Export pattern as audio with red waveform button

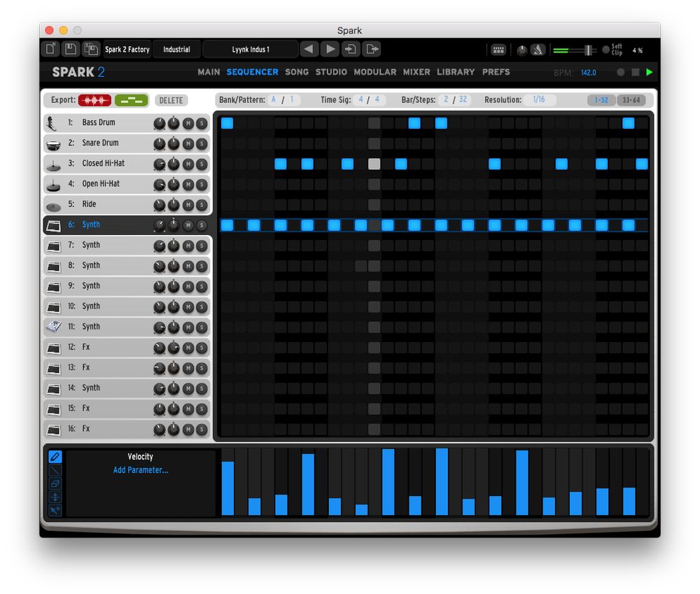coord(94,100)
